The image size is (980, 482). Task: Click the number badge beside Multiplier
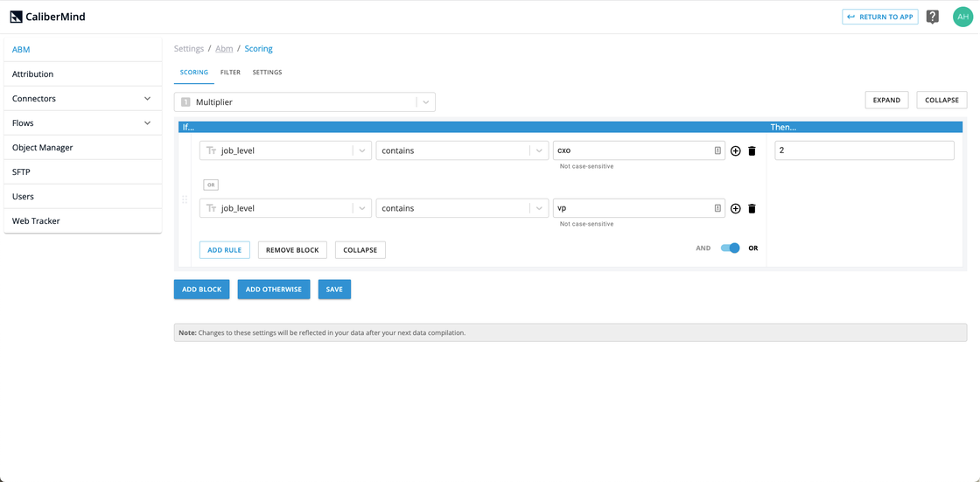(185, 101)
